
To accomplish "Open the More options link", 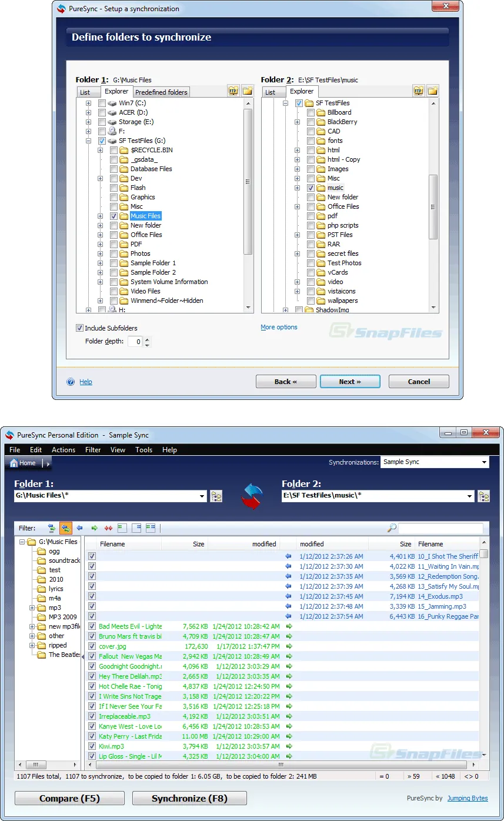I will tap(279, 327).
